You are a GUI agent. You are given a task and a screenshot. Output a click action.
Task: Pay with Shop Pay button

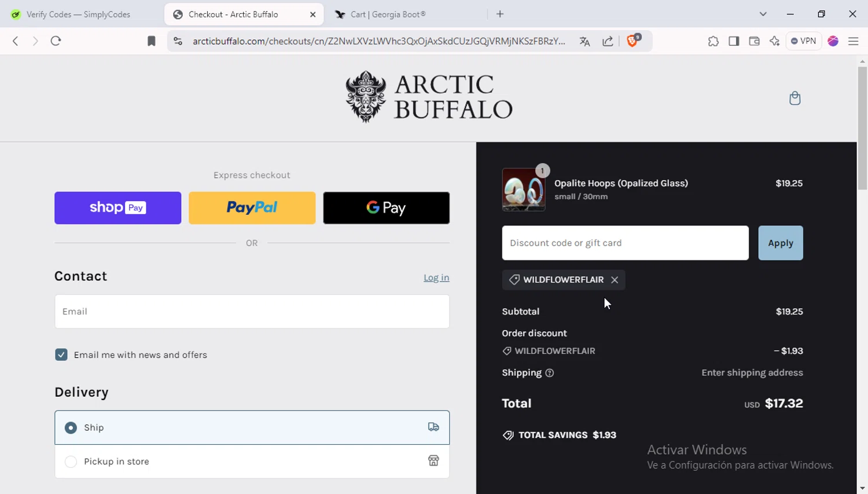117,208
